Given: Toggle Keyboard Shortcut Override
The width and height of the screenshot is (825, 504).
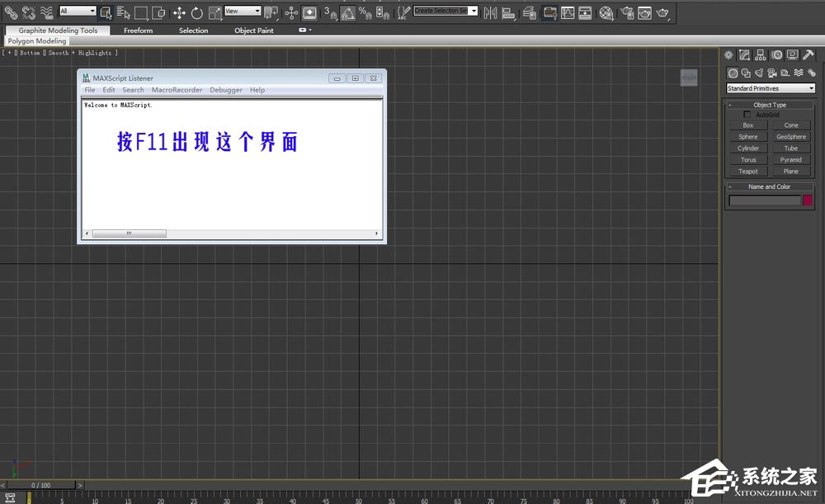Looking at the screenshot, I should (x=309, y=12).
